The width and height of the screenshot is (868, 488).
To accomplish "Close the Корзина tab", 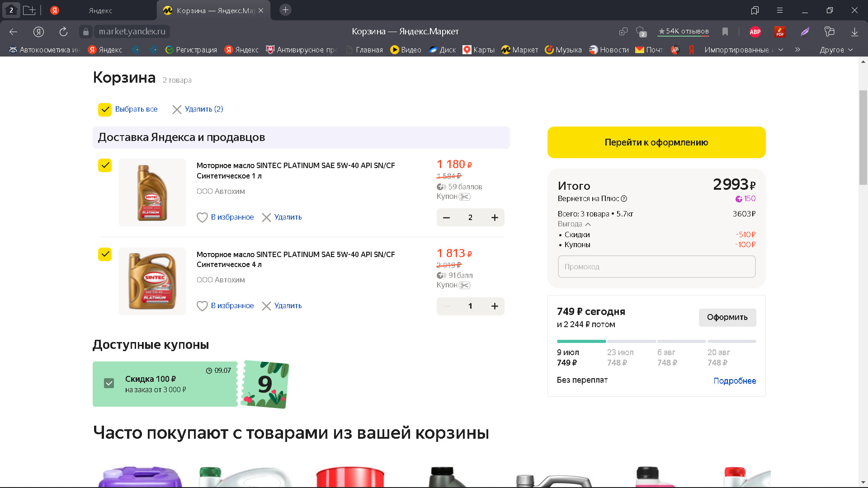I will pos(261,10).
